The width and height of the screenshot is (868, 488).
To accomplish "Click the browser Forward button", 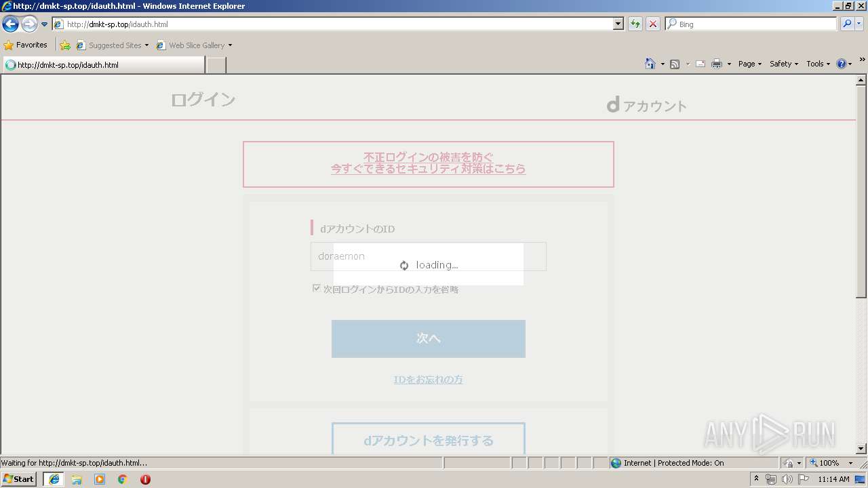I will (29, 24).
